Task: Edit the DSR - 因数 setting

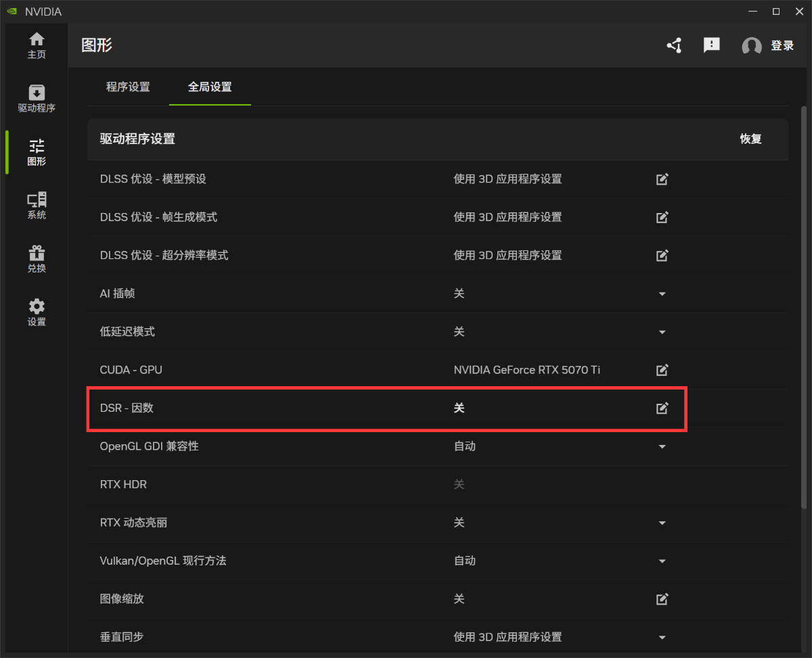Action: pyautogui.click(x=662, y=408)
